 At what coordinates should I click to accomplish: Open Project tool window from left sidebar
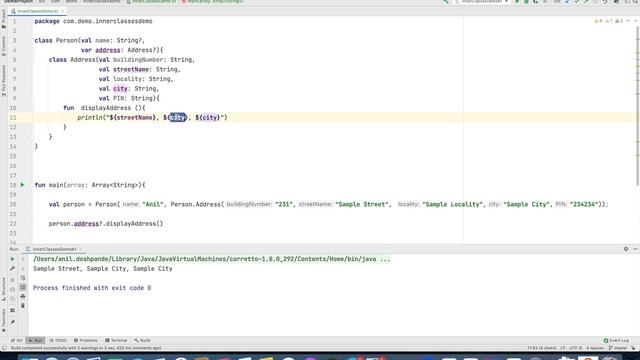[x=4, y=19]
